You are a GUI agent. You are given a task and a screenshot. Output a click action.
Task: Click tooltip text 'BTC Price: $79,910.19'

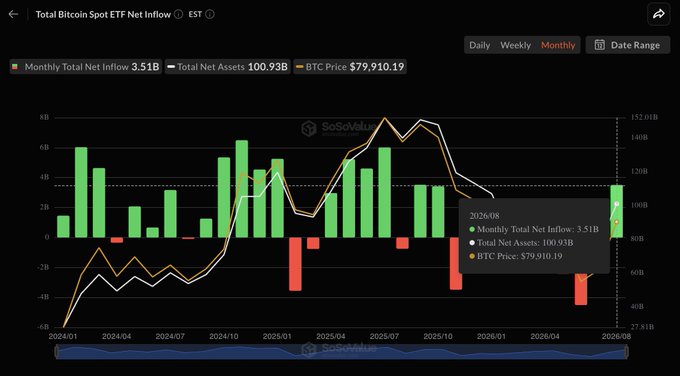pos(520,256)
